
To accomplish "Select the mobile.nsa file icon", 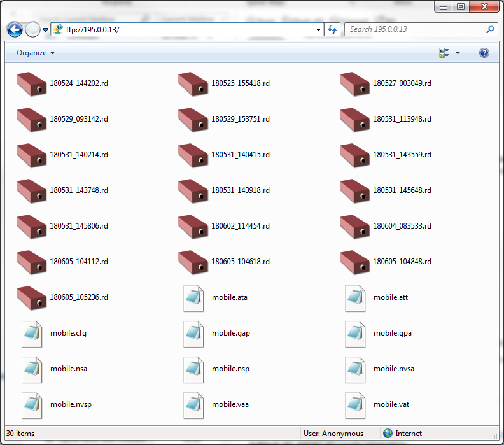I will 32,370.
